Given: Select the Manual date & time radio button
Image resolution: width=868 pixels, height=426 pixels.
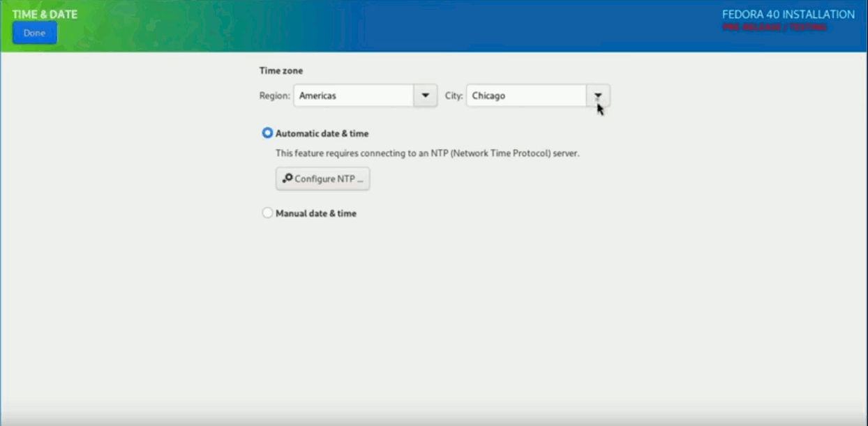Looking at the screenshot, I should tap(267, 213).
